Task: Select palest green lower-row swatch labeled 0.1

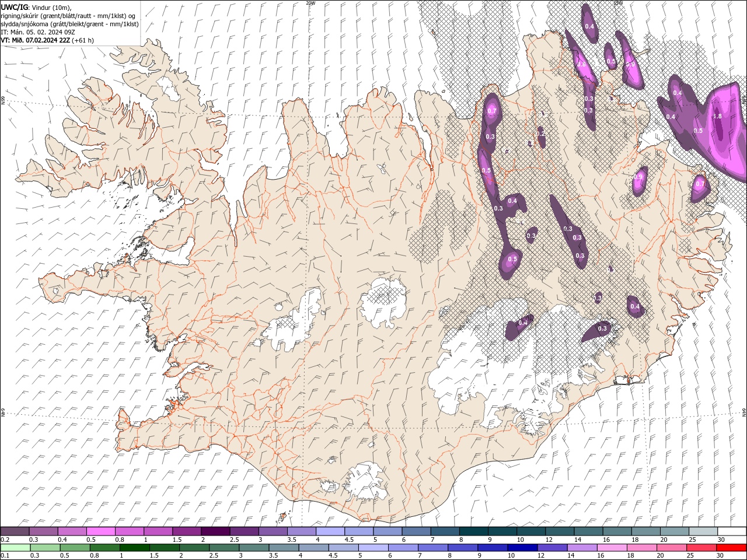Action: [15, 548]
